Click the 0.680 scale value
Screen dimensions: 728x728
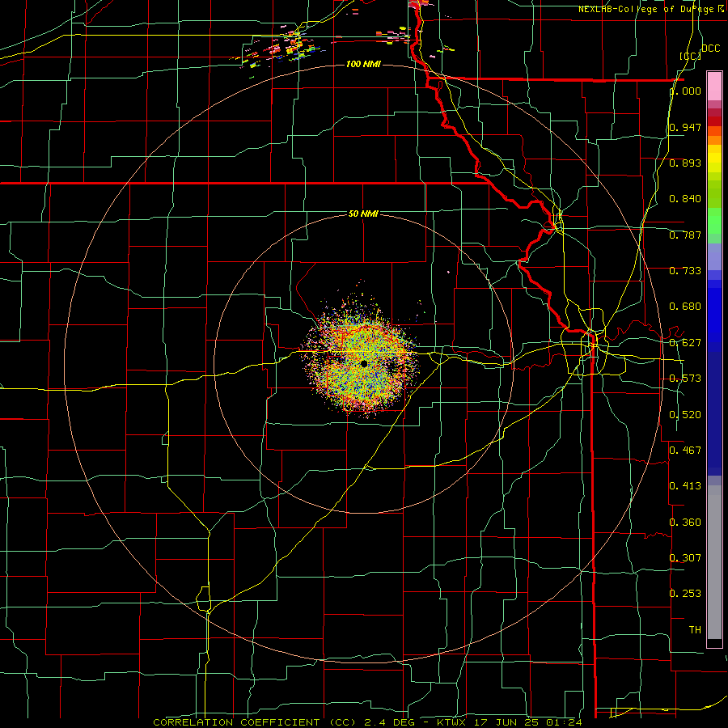tap(685, 307)
